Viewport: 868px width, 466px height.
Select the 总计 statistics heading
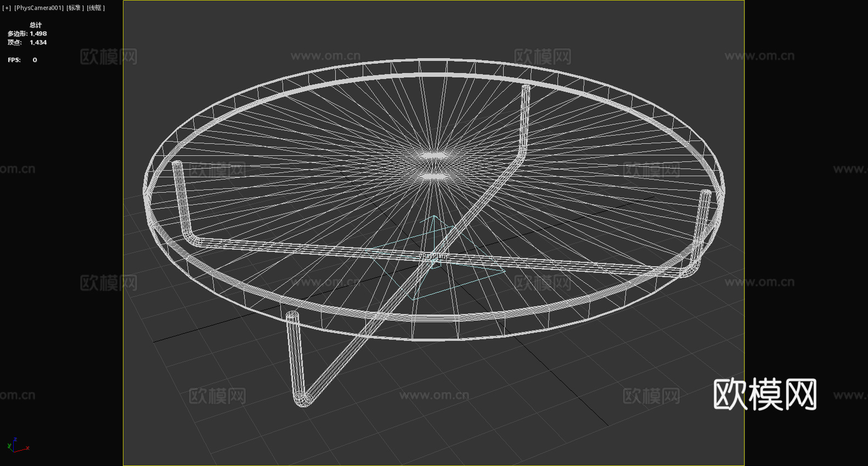click(36, 25)
